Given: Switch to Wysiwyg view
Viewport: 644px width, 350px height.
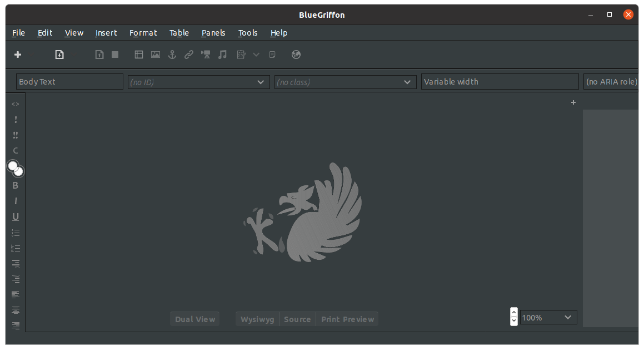Looking at the screenshot, I should point(257,319).
